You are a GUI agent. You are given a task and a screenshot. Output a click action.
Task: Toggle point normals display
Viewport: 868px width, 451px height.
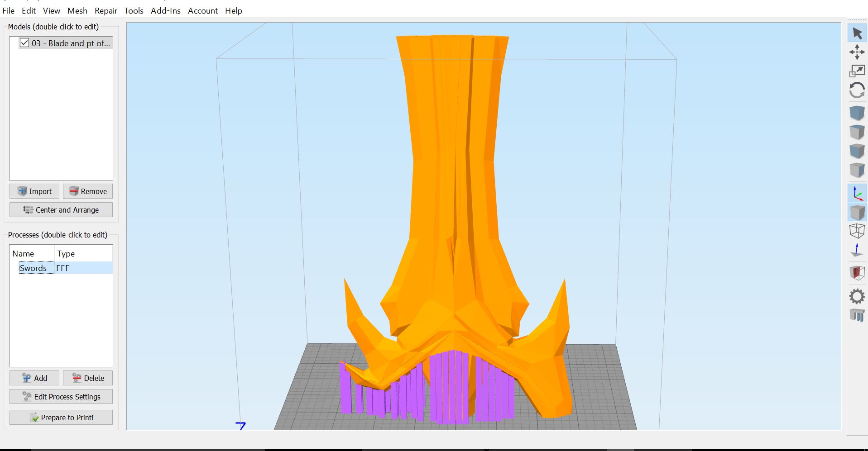(857, 250)
